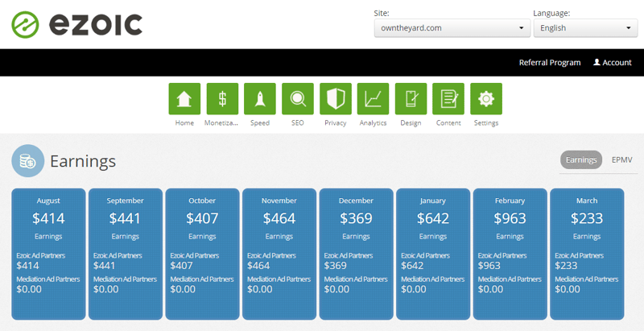Click the November $464 amount

279,218
